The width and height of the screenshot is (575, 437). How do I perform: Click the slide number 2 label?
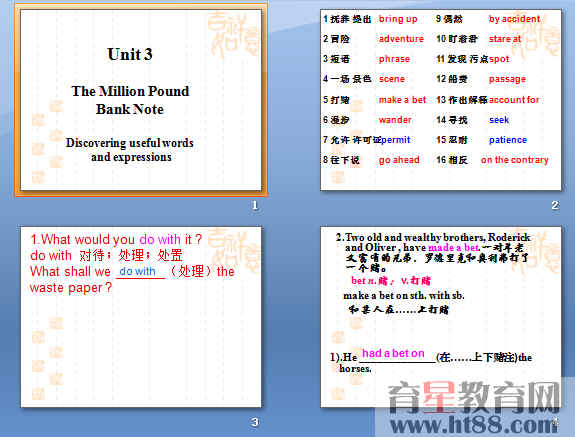coord(555,205)
